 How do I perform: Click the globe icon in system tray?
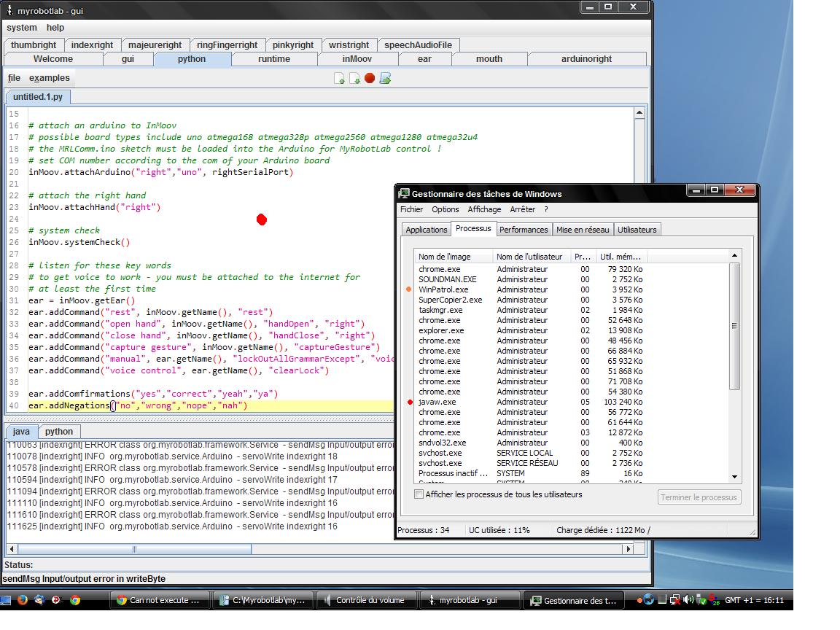pyautogui.click(x=649, y=600)
